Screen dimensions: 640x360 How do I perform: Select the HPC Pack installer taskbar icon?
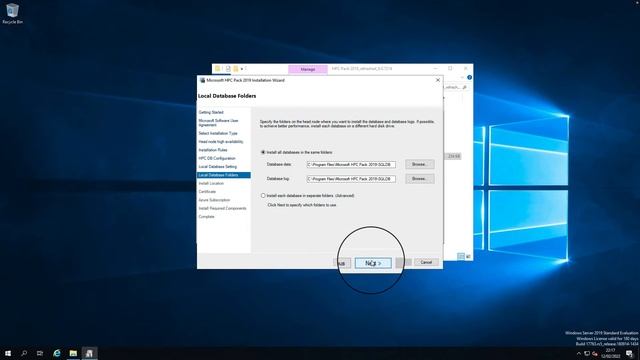[x=89, y=353]
